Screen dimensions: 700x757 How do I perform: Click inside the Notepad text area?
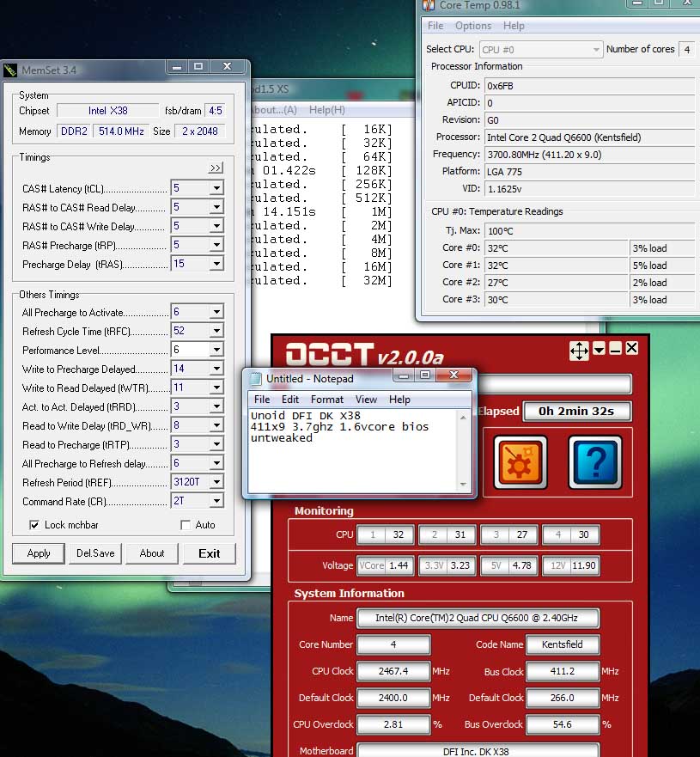354,450
